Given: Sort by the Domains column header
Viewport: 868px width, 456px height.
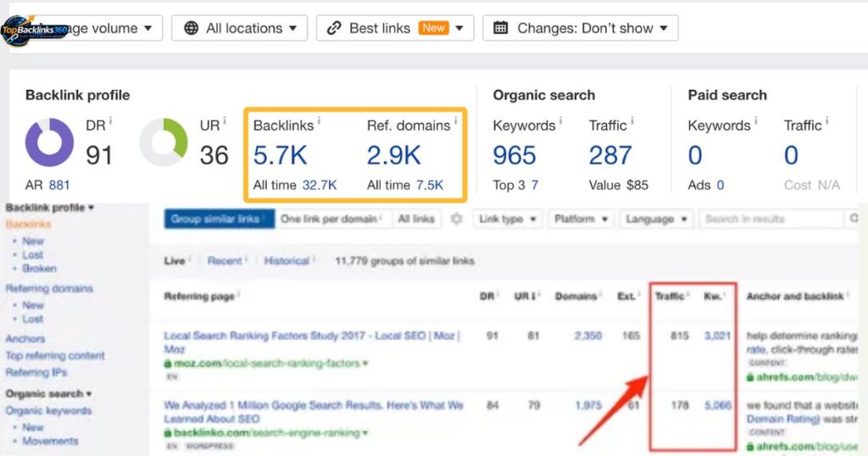Looking at the screenshot, I should click(576, 297).
